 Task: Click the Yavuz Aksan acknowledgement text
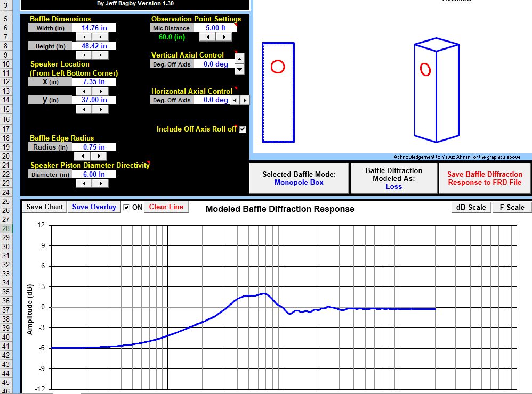coord(457,157)
